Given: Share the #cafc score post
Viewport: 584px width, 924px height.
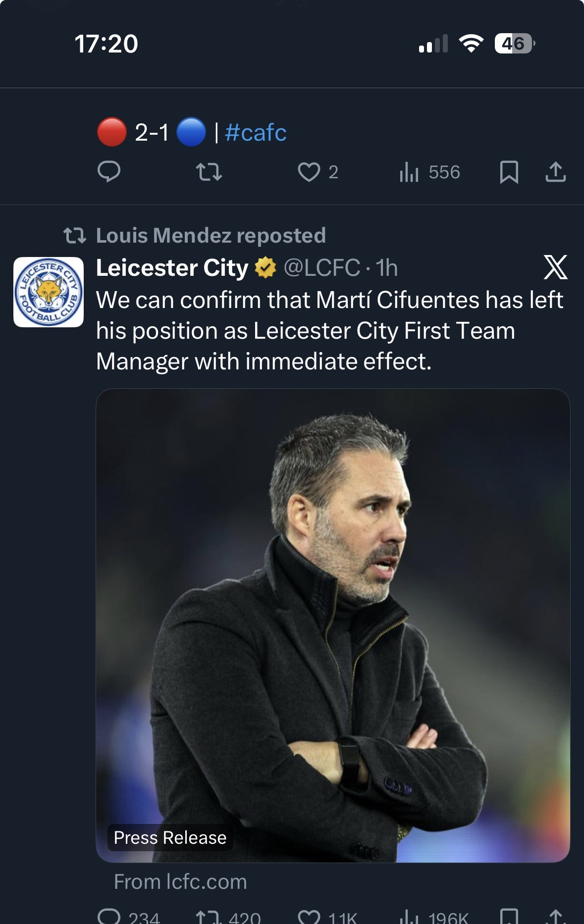Looking at the screenshot, I should (555, 172).
